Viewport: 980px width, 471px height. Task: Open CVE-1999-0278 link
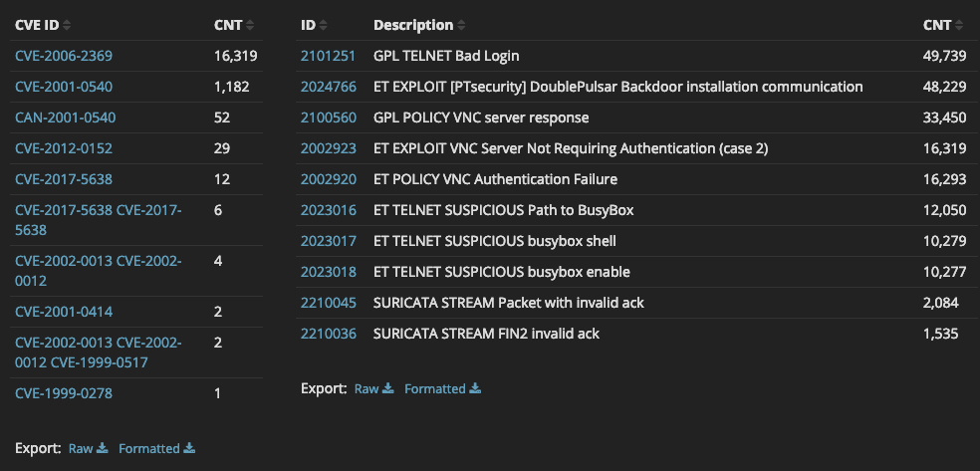point(64,393)
